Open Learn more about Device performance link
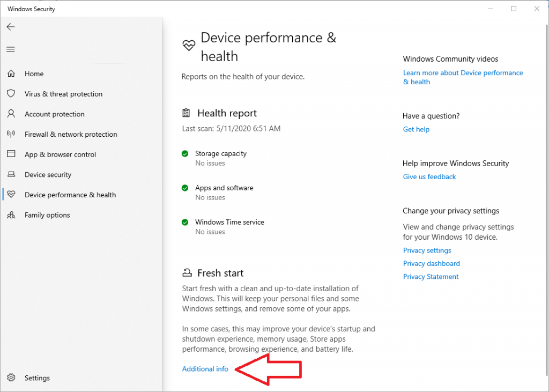Screen dimensions: 549x392 pos(463,77)
